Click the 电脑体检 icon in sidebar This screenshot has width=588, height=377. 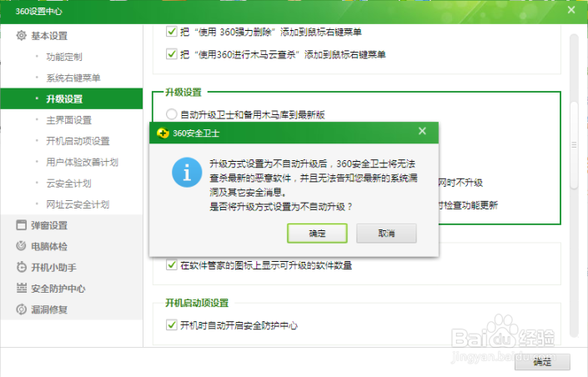tap(22, 246)
